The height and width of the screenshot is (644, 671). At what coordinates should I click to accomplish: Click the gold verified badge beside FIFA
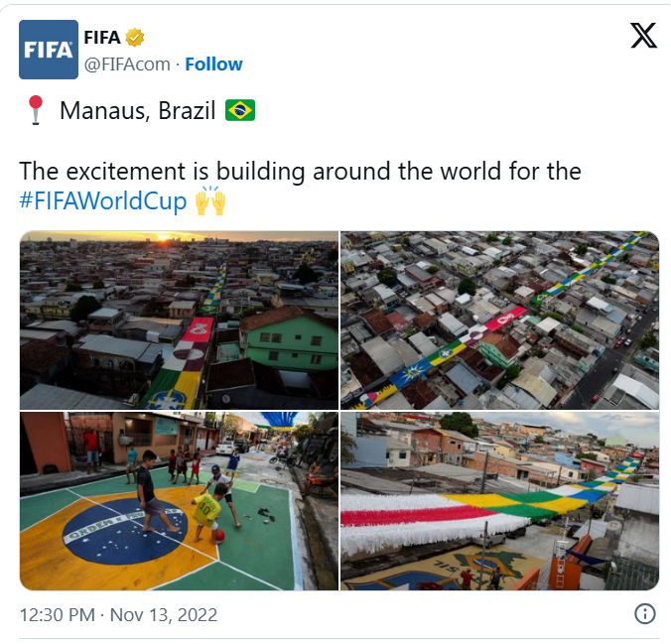(x=135, y=38)
